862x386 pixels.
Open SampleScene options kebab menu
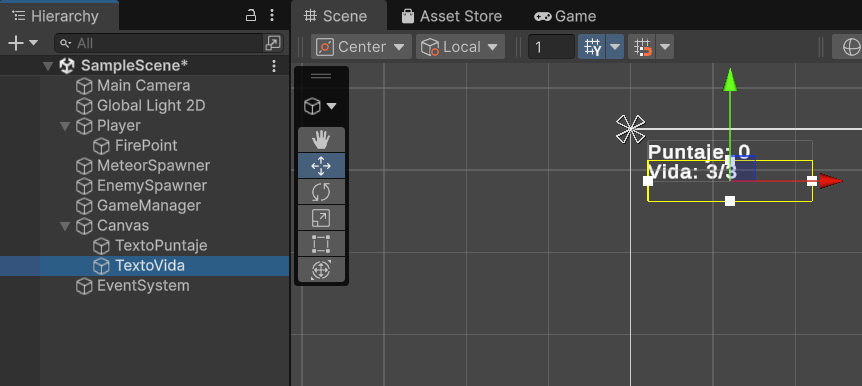(274, 66)
